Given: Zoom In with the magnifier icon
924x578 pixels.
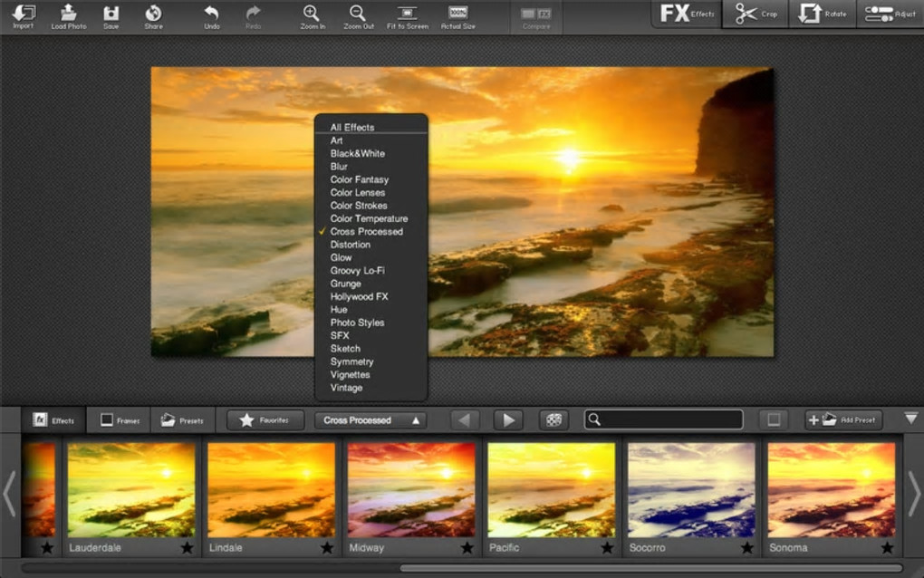Looking at the screenshot, I should tap(311, 14).
